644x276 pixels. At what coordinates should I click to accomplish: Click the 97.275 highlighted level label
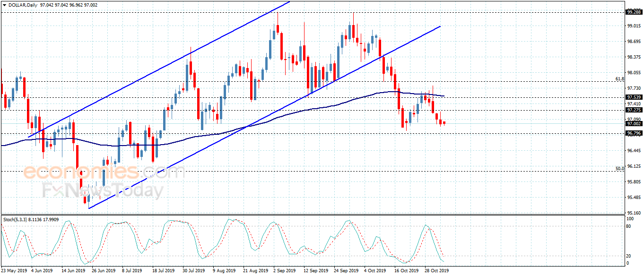(x=633, y=110)
